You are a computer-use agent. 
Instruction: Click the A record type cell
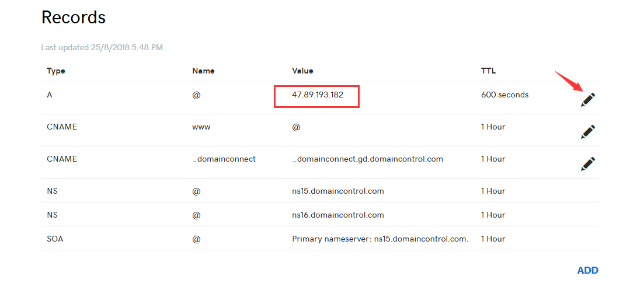[x=50, y=95]
